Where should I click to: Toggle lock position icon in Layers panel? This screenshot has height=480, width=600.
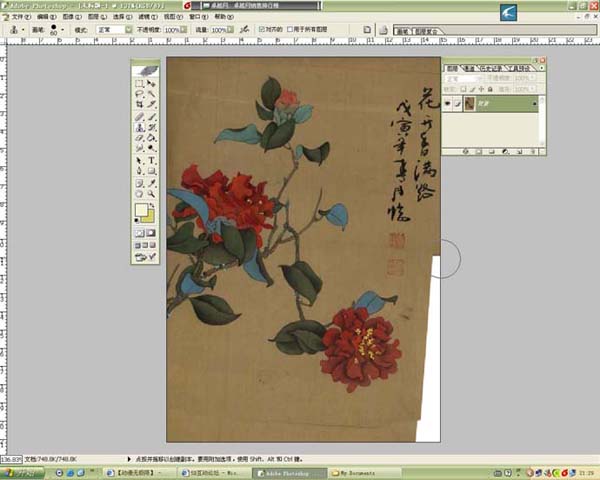pyautogui.click(x=481, y=89)
